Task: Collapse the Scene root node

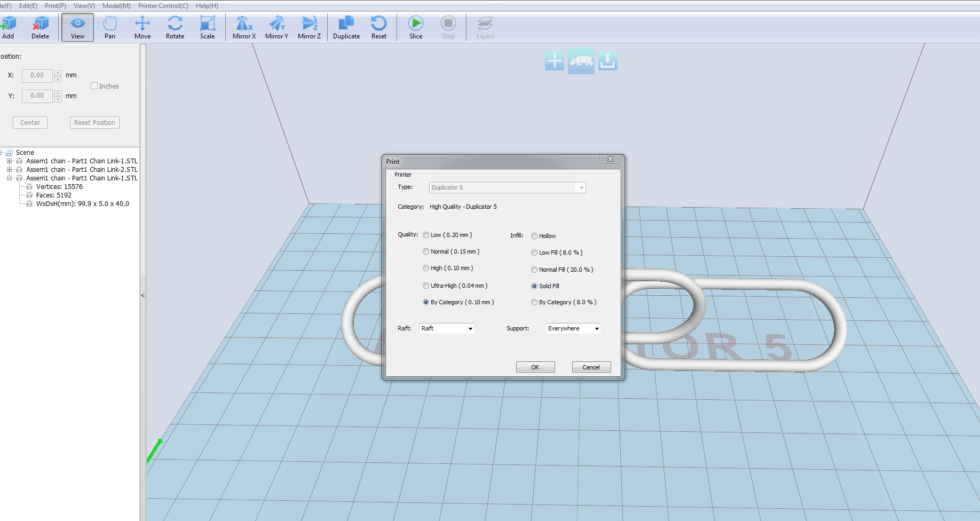Action: tap(2, 153)
